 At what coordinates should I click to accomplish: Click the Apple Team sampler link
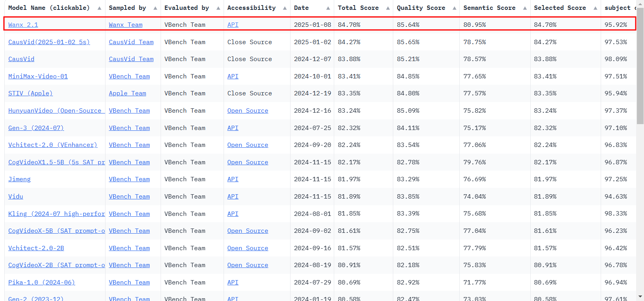[x=128, y=93]
